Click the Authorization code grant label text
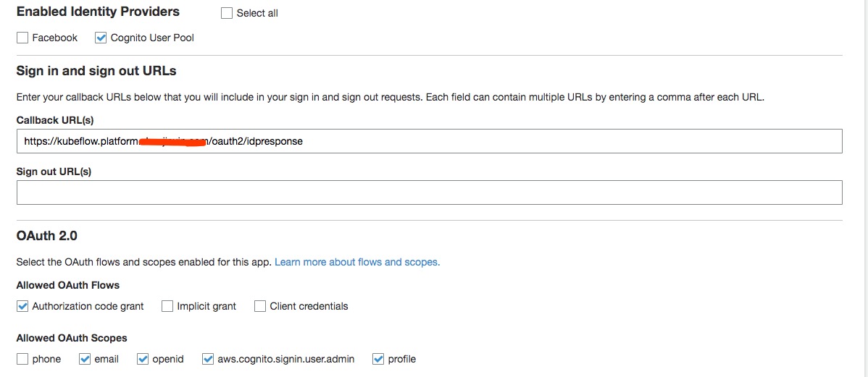 (x=88, y=306)
